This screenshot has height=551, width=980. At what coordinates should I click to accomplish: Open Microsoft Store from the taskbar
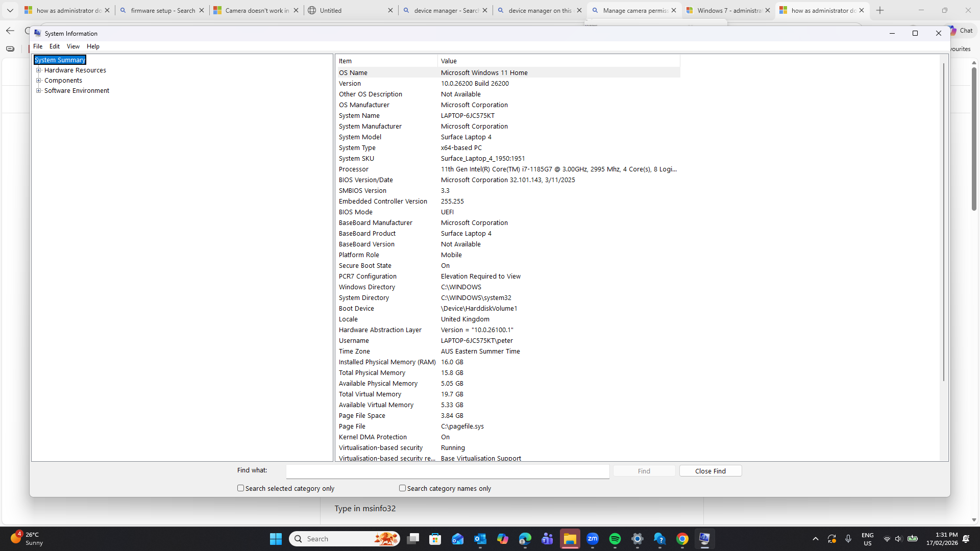click(435, 539)
